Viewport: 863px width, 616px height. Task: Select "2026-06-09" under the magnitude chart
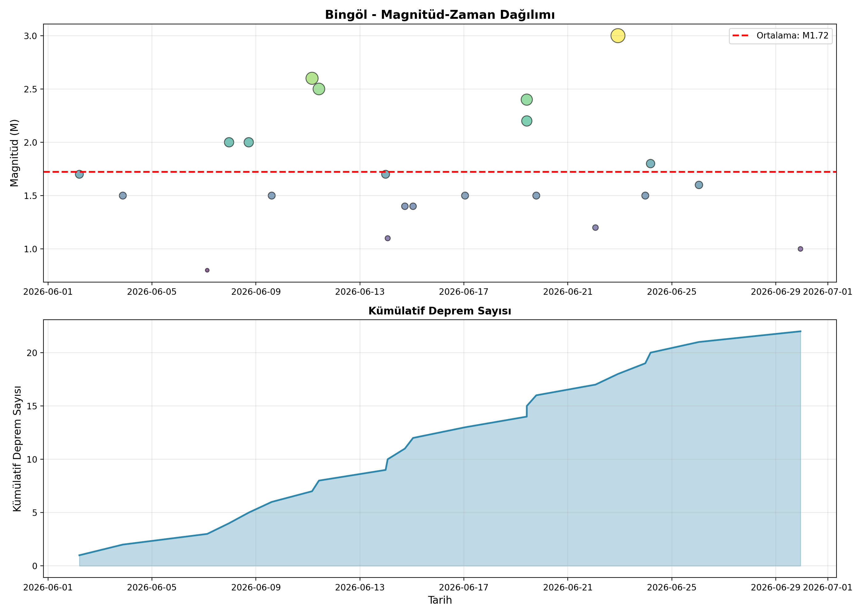point(256,292)
